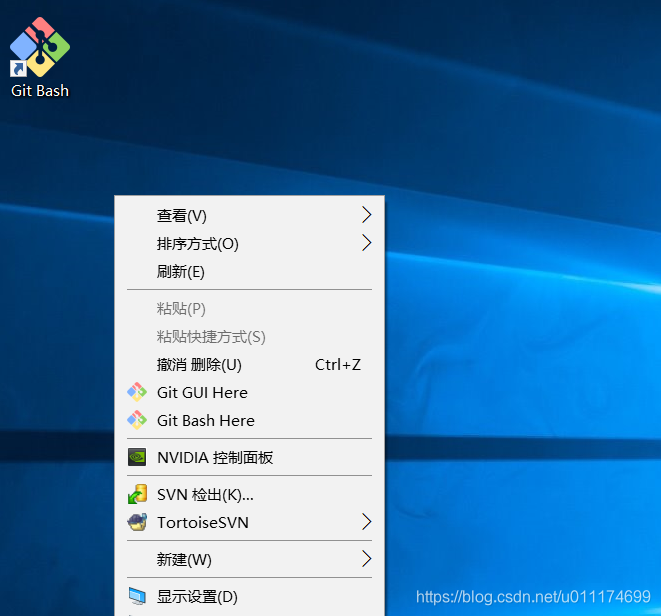Open the 查看(V) menu entry

tap(250, 215)
